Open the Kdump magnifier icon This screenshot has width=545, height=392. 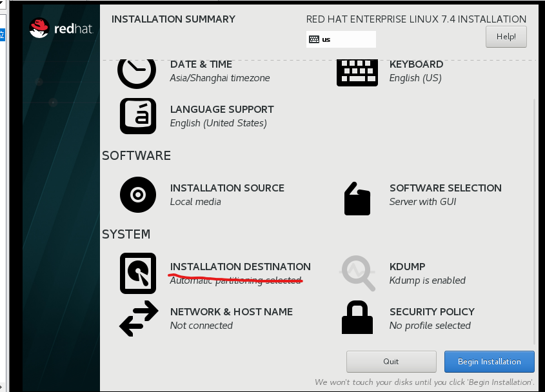(x=358, y=273)
